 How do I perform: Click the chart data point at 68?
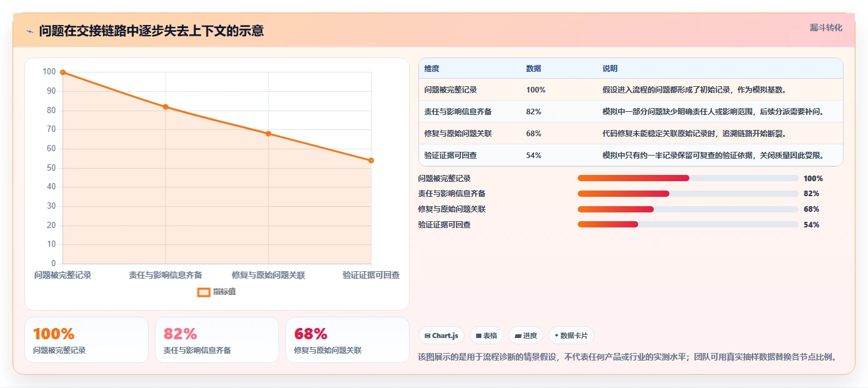269,134
